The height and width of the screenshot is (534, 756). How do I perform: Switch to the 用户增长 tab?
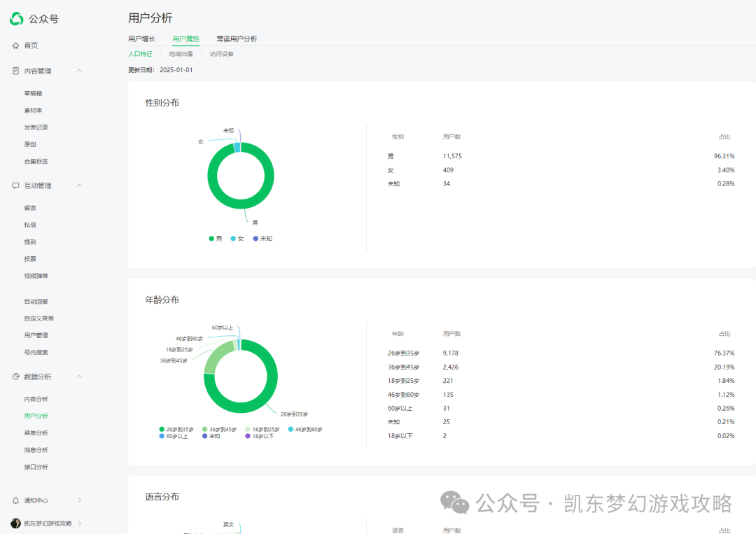142,38
